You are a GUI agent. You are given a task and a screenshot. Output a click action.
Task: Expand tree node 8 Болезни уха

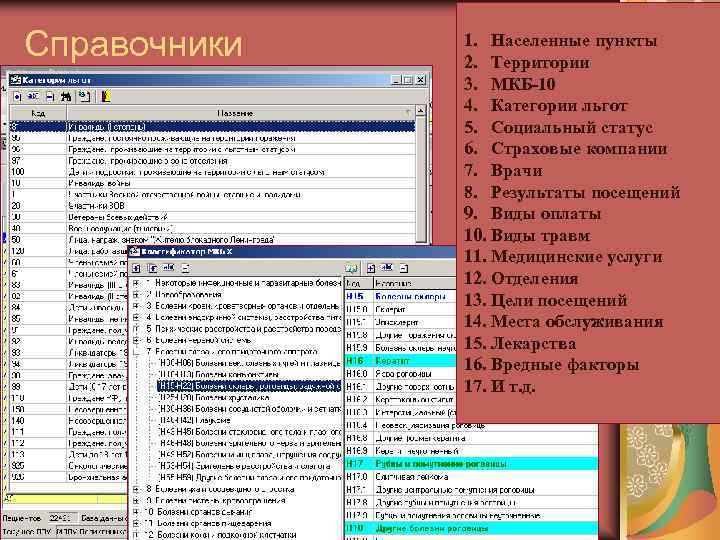tap(136, 489)
